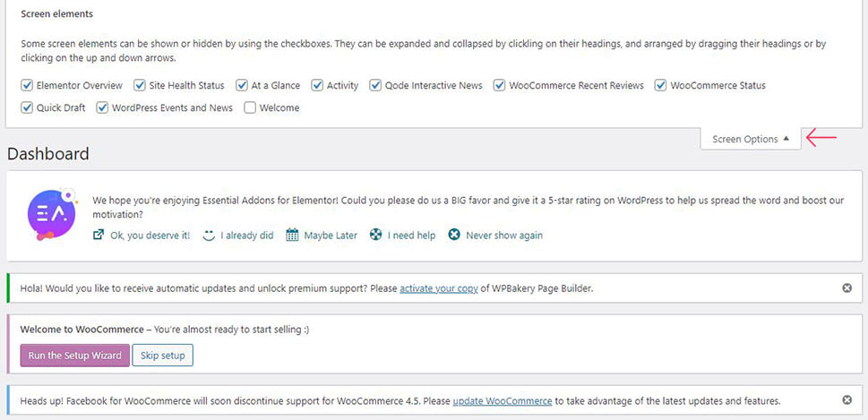
Task: Click the calendar icon beside 'Maybe Later'
Action: [x=292, y=236]
